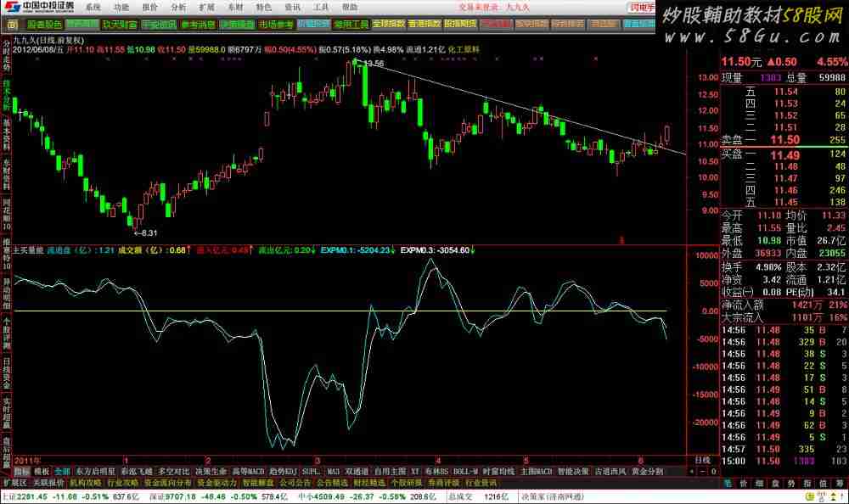Image resolution: width=849 pixels, height=504 pixels.
Task: Click the 市场参考 toolbar button
Action: (x=275, y=25)
